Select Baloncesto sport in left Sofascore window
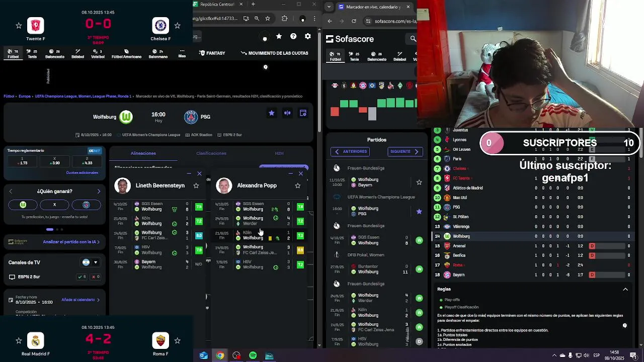This screenshot has width=644, height=362. point(55,54)
